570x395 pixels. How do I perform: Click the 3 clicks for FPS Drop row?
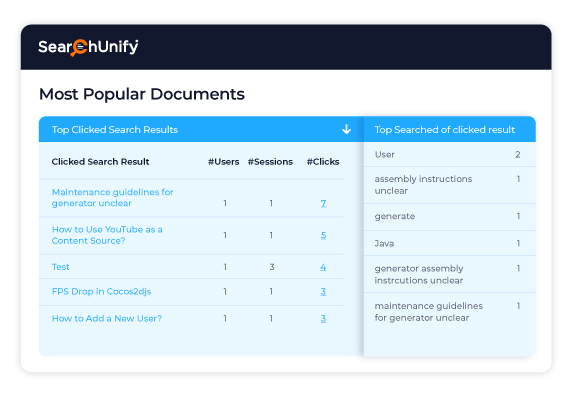pyautogui.click(x=323, y=291)
